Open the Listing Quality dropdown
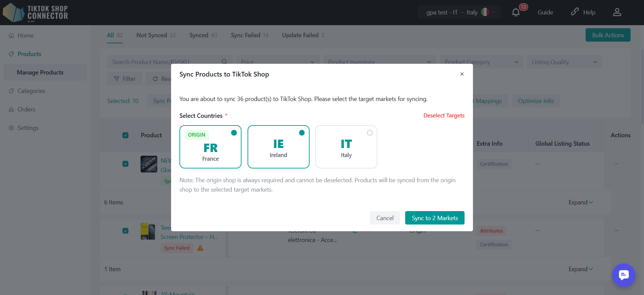 [x=565, y=62]
